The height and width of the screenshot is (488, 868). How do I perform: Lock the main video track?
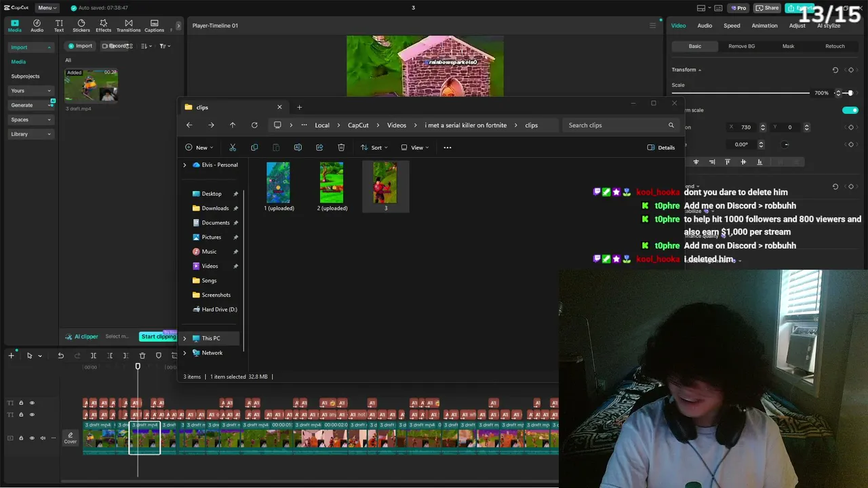coord(21,439)
